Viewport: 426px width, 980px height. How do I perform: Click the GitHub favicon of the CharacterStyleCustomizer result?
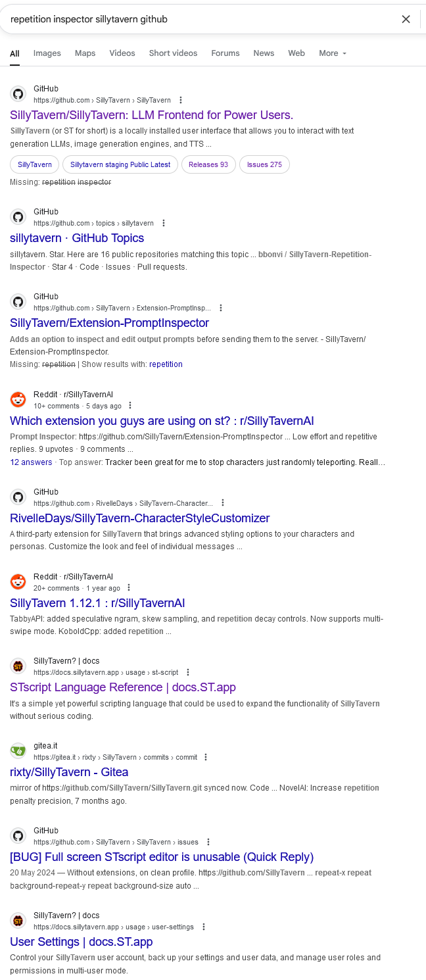[x=18, y=497]
